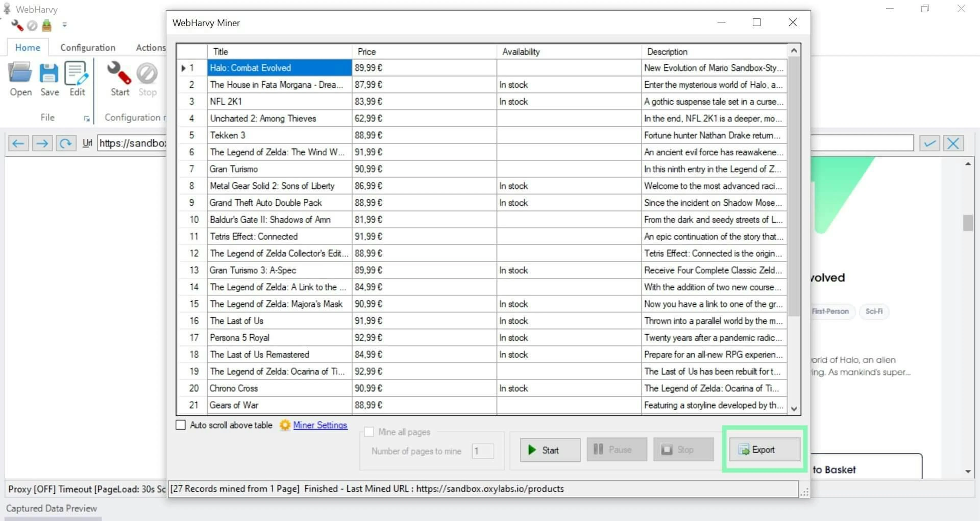Click 'Baldur's Gate II: Shadows of Amn' cell
The image size is (980, 521).
(279, 220)
